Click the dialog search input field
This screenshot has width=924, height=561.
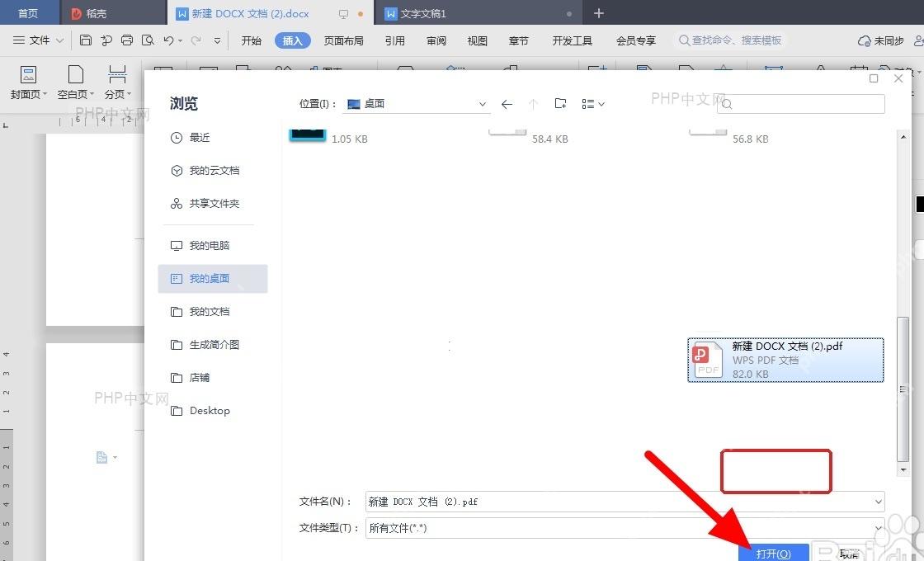pos(801,104)
